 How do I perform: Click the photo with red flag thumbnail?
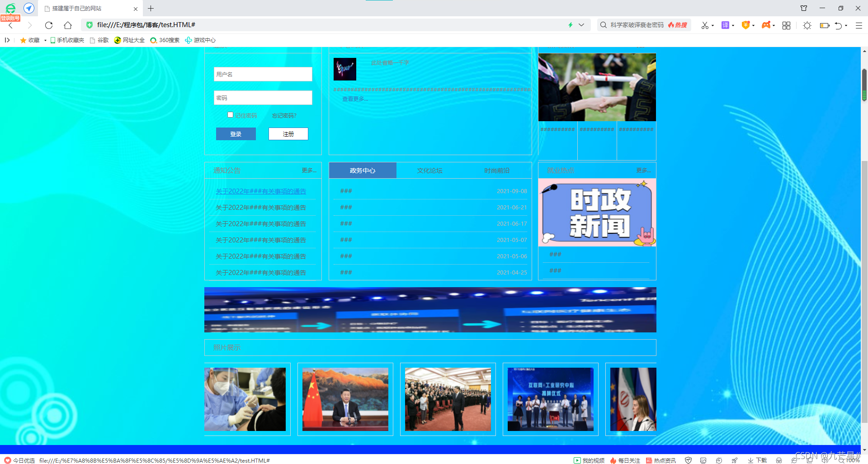pos(345,399)
